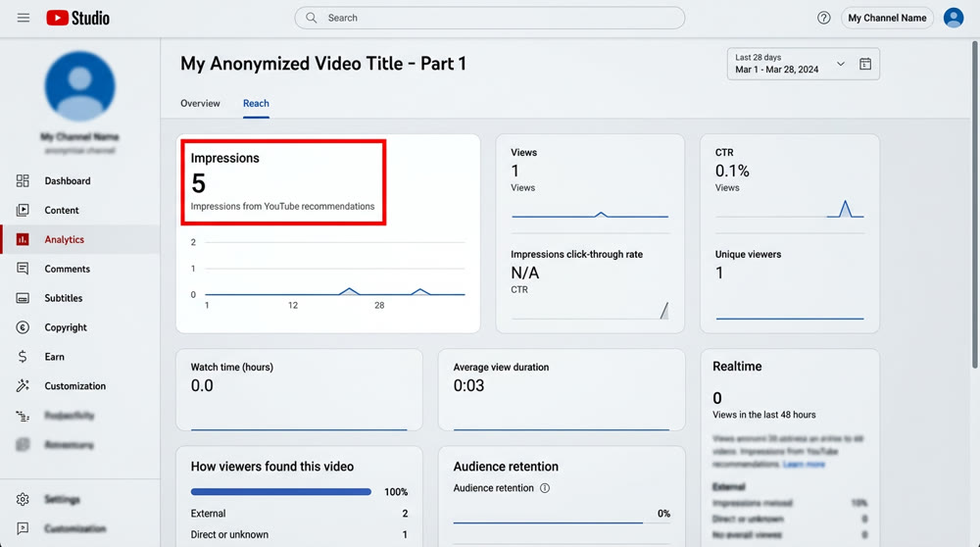Click the How viewers found this video heading

pyautogui.click(x=271, y=467)
